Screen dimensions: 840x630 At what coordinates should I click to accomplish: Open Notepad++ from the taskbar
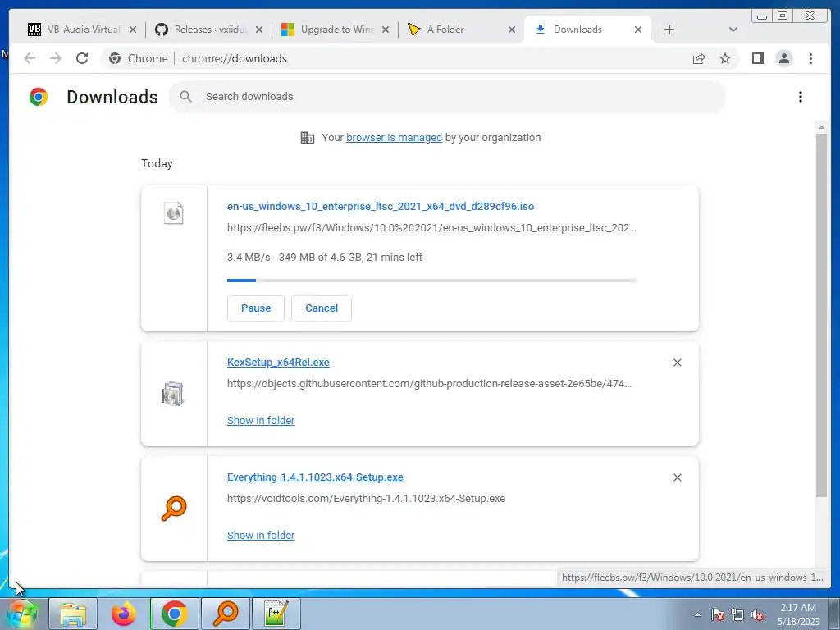(x=276, y=614)
